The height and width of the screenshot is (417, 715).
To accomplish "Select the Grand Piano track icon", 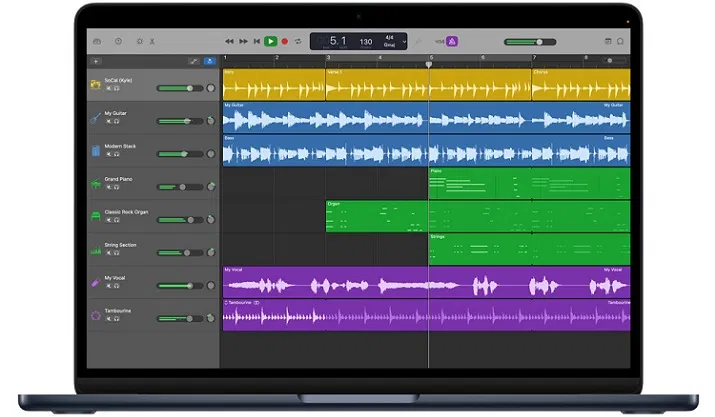I will click(96, 184).
